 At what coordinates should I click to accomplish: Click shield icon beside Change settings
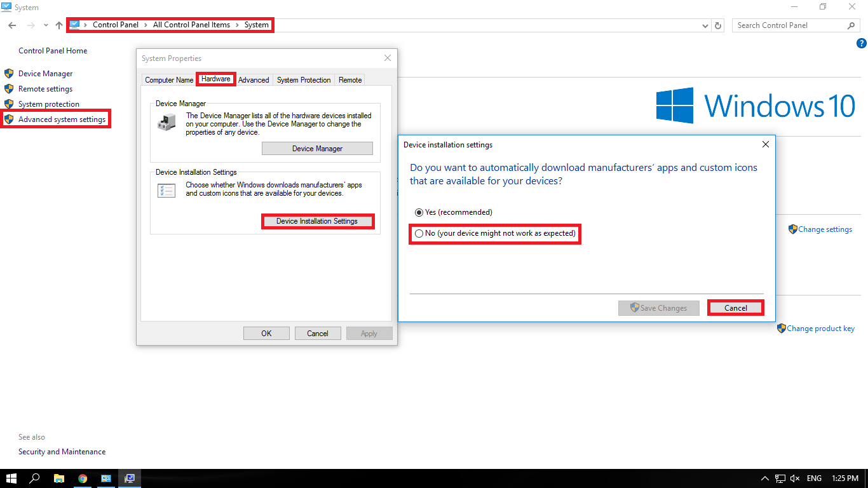[x=792, y=229]
